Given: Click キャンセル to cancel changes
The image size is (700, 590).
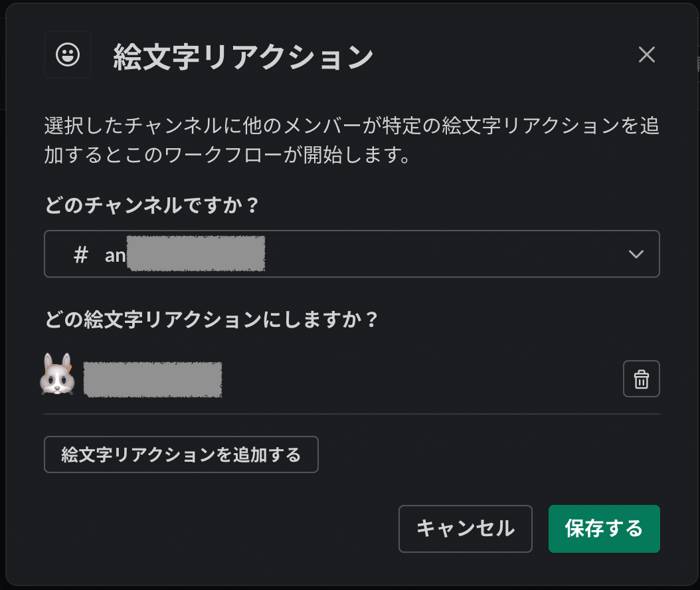Looking at the screenshot, I should pos(465,529).
